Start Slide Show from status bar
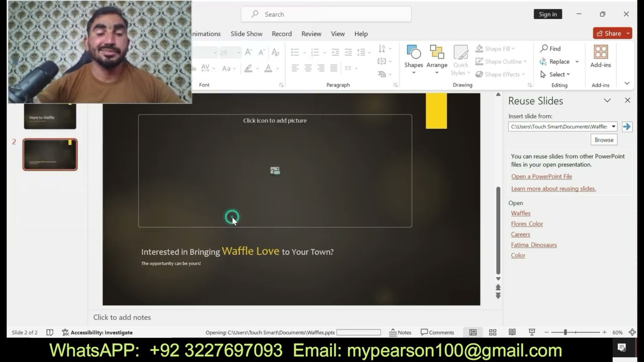Viewport: 644px width, 362px height. click(532, 332)
